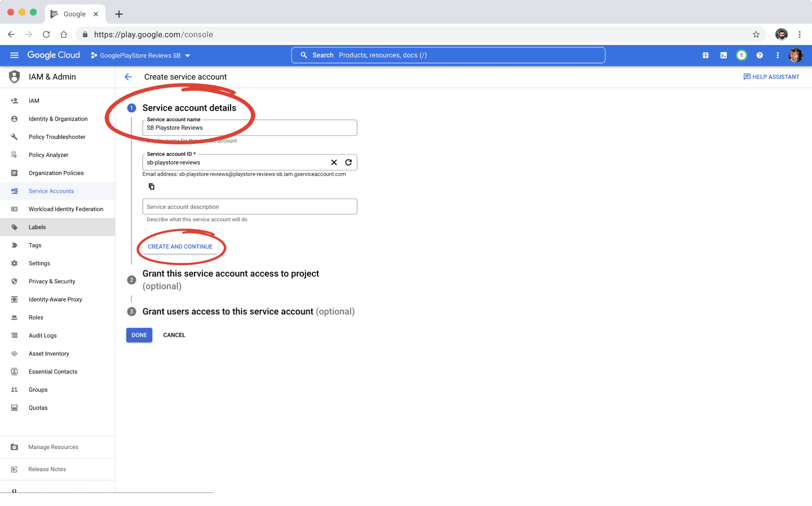Edit the Service account name field
Viewport: 812px width, 506px height.
tap(250, 127)
